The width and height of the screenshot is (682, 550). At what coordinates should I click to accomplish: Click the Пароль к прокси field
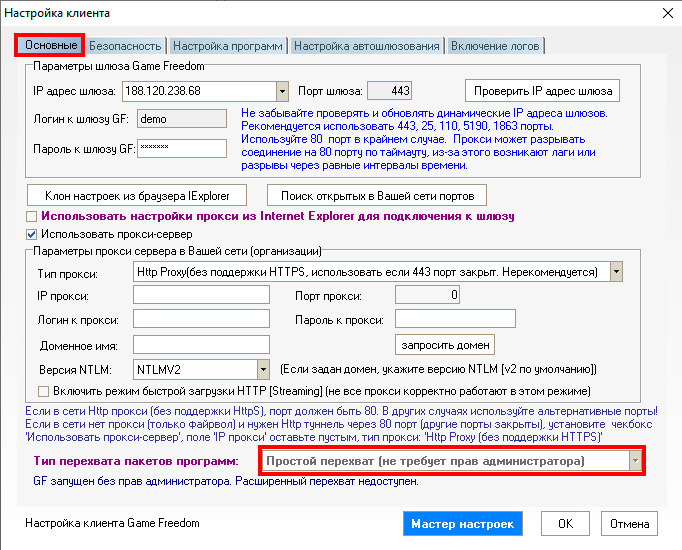coord(455,319)
